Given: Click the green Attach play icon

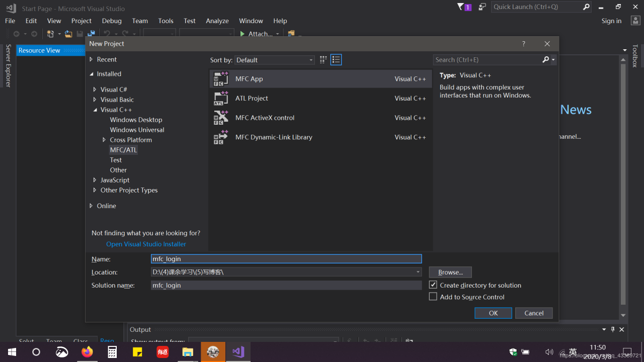Looking at the screenshot, I should tap(243, 34).
